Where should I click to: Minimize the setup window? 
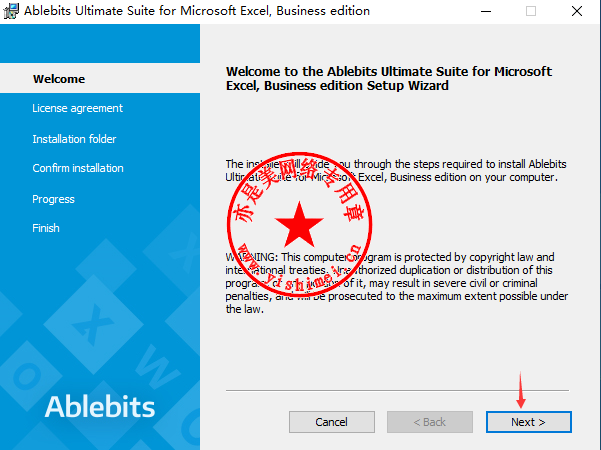[x=486, y=11]
